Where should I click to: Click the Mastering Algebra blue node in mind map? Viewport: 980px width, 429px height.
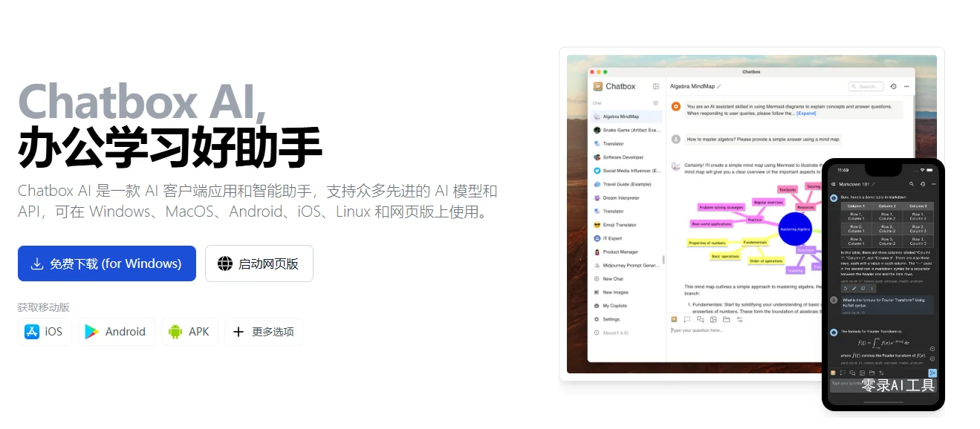pyautogui.click(x=794, y=229)
